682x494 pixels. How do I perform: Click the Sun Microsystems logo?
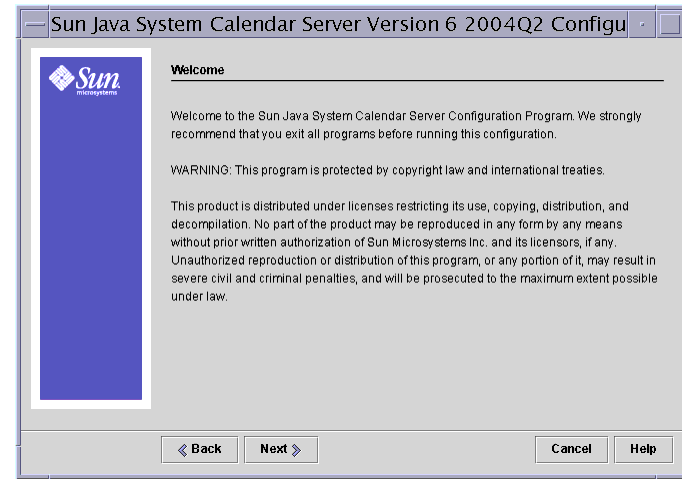click(x=84, y=80)
